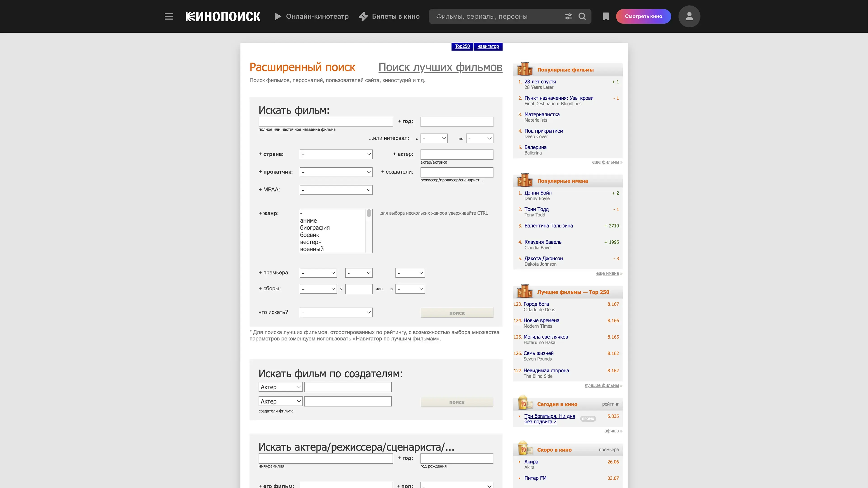Focus the film title input field
Screen dimensions: 868x488
325,122
